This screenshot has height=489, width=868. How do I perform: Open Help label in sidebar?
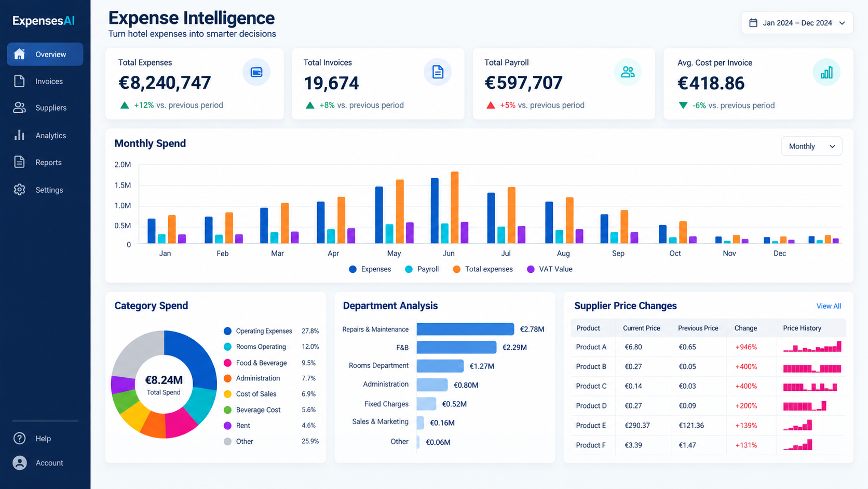click(x=43, y=439)
